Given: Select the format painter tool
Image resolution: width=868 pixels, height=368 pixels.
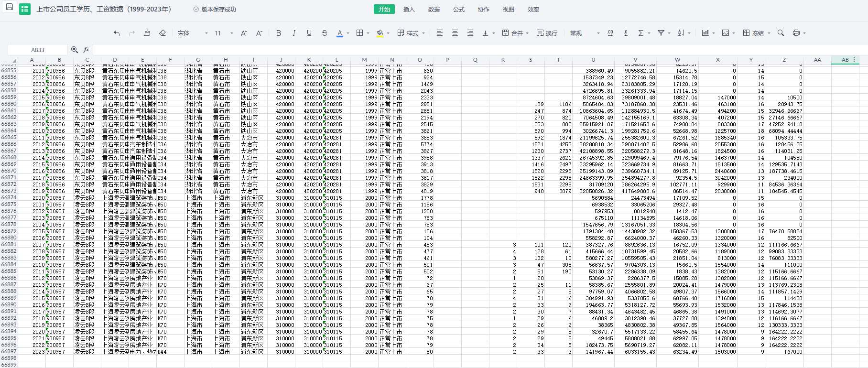Looking at the screenshot, I should pyautogui.click(x=147, y=33).
